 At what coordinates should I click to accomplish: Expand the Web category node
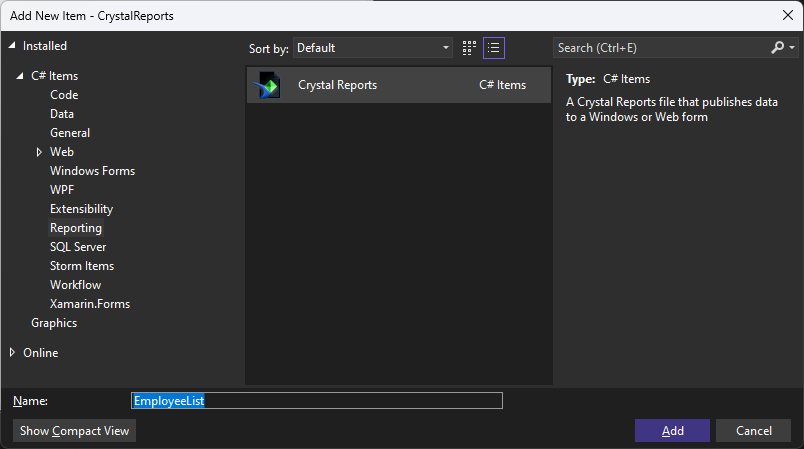tap(39, 152)
